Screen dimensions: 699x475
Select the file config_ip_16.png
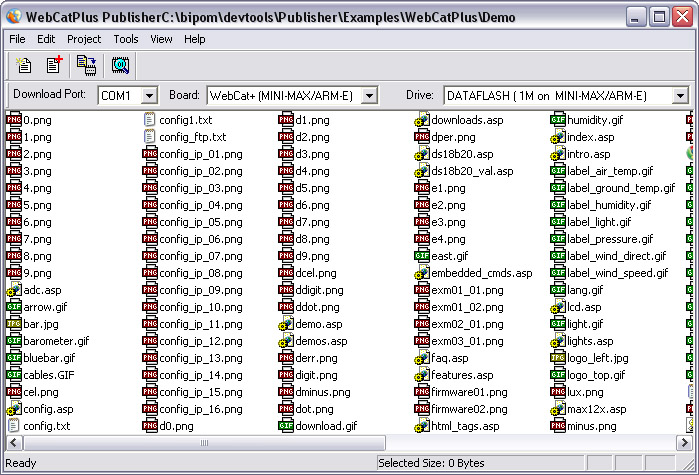[201, 409]
